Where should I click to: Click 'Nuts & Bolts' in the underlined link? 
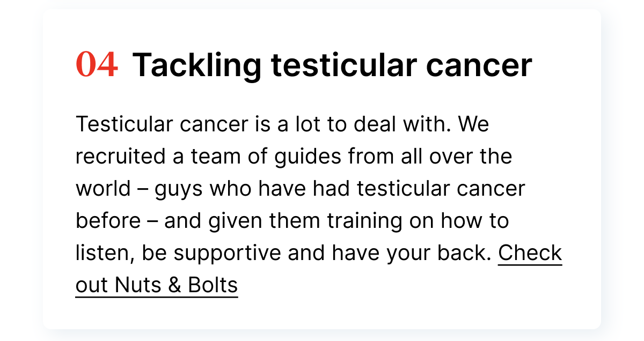point(176,285)
